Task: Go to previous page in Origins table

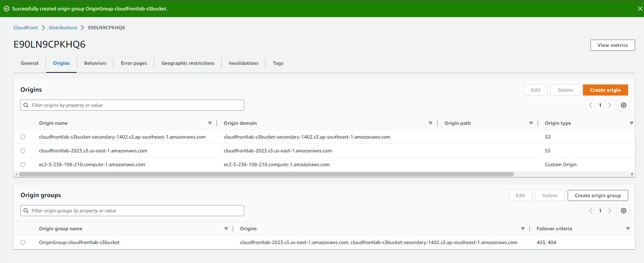Action: (590, 105)
